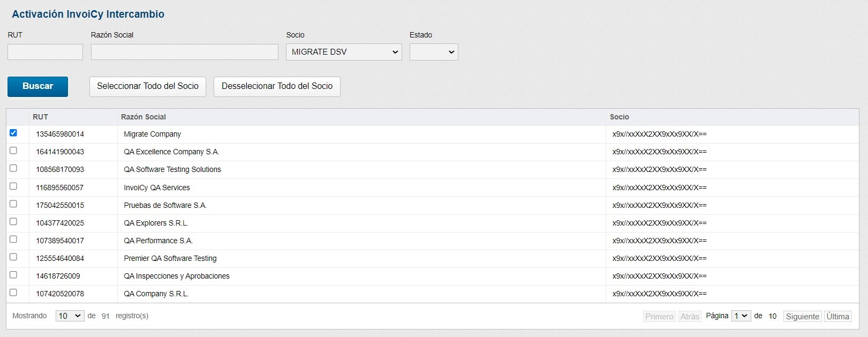Enable checkbox for QA Performance S.A.

(x=13, y=239)
